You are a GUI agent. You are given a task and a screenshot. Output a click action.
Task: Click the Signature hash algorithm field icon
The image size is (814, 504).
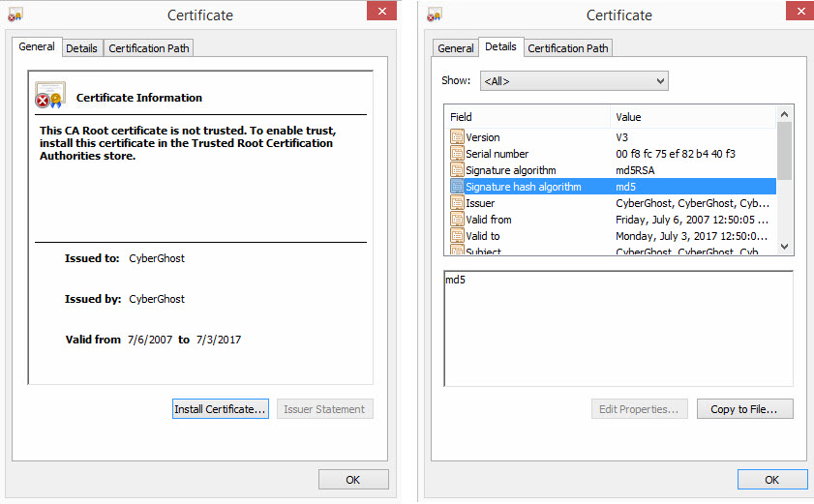[x=457, y=187]
